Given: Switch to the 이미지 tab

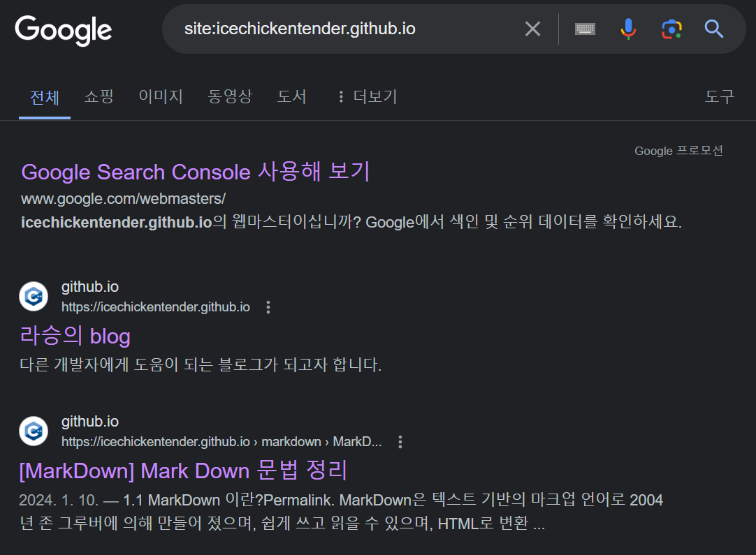Looking at the screenshot, I should [x=161, y=96].
